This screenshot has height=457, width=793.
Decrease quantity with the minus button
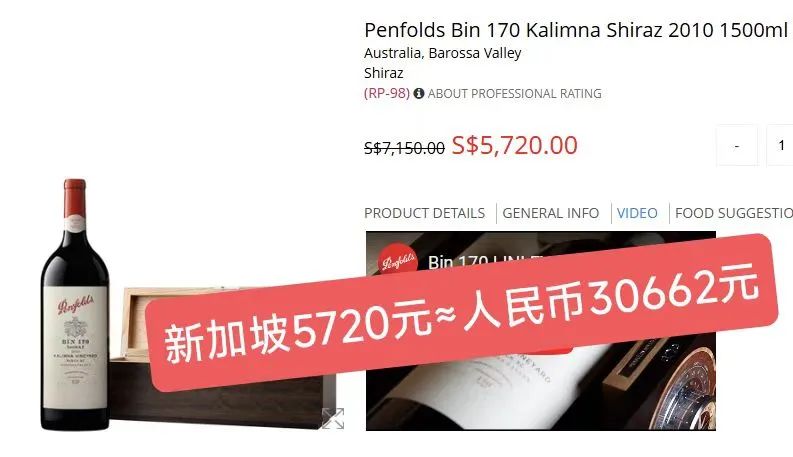coord(737,146)
